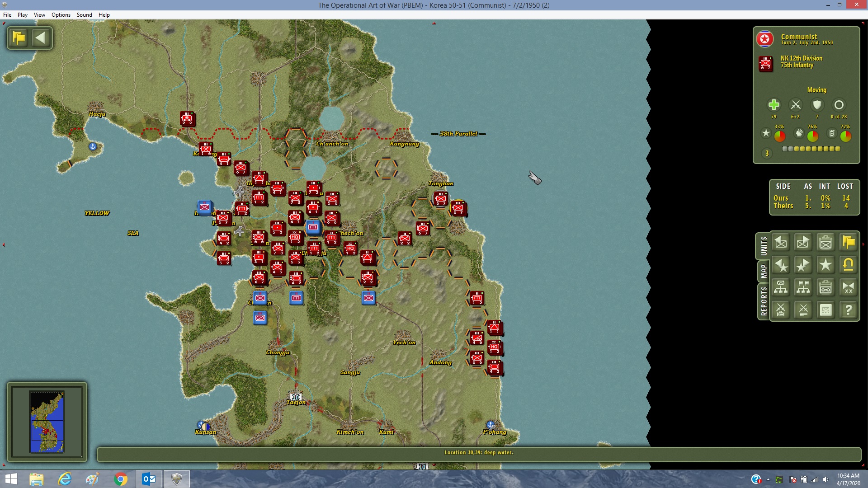Image resolution: width=868 pixels, height=488 pixels.
Task: Click the shield defense strength icon
Action: coord(817,105)
